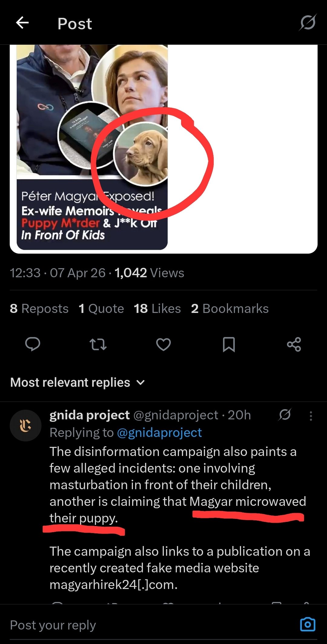The image size is (327, 644).
Task: Show the 18 Likes list
Action: point(157,309)
